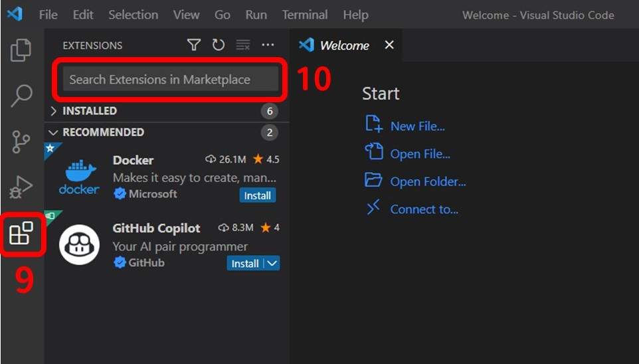Focus the Search Extensions in Marketplace field
This screenshot has height=364, width=639.
170,79
